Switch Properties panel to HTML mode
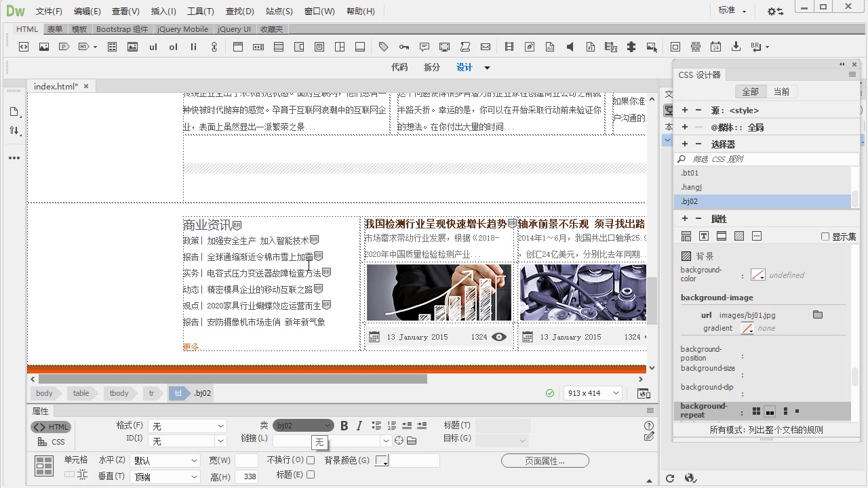This screenshot has height=488, width=868. [51, 427]
